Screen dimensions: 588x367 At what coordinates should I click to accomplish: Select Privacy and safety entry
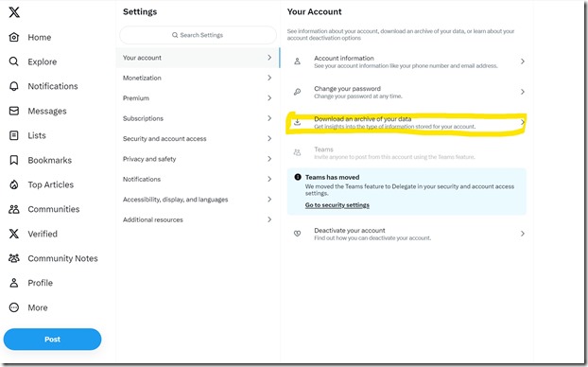point(198,159)
